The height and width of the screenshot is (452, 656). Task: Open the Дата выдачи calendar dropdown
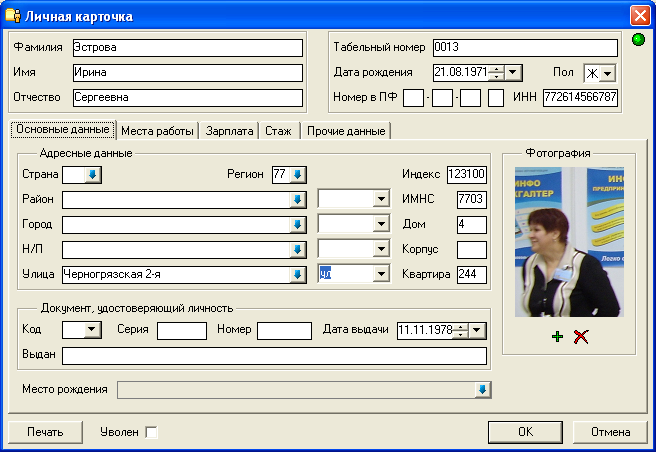(x=477, y=330)
